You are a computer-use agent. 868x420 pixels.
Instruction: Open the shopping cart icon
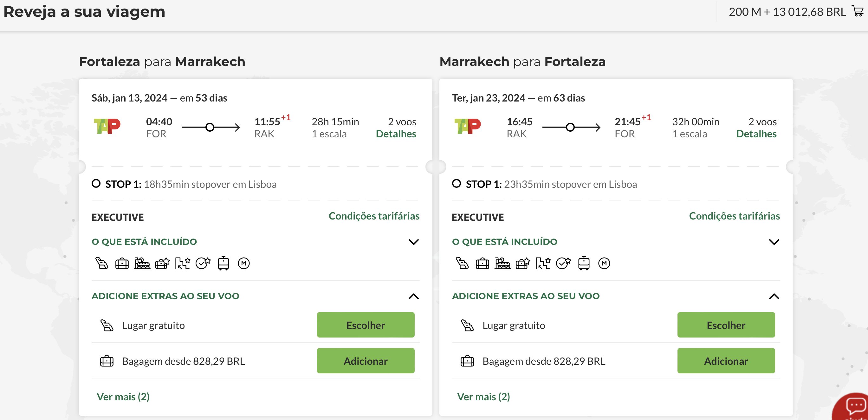pos(858,11)
